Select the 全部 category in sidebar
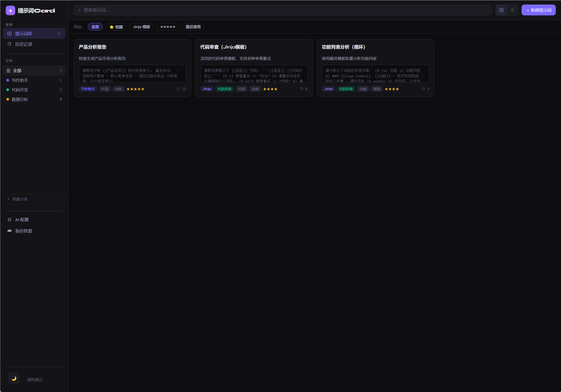This screenshot has height=392, width=561. coord(17,70)
